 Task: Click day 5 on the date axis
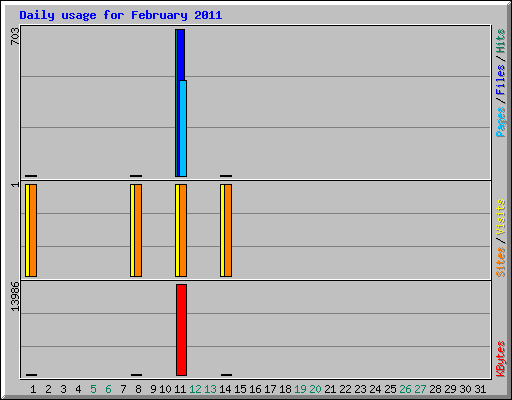(x=93, y=389)
